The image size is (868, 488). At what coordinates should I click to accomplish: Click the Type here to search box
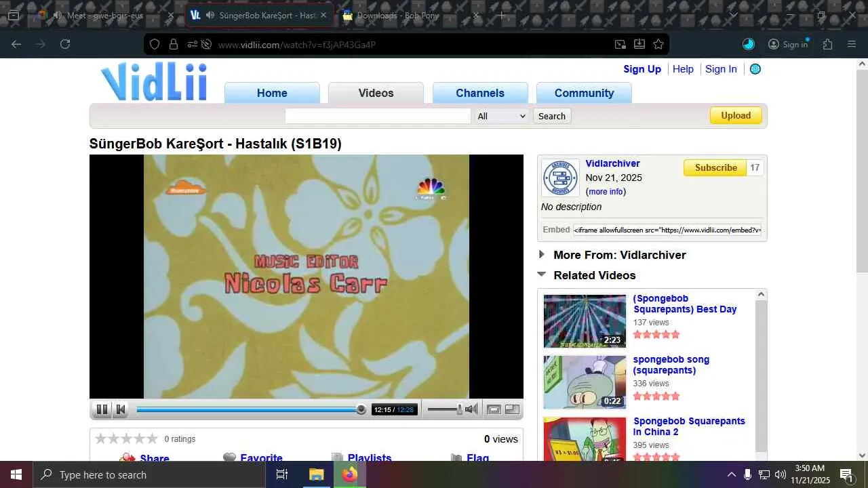pos(149,474)
